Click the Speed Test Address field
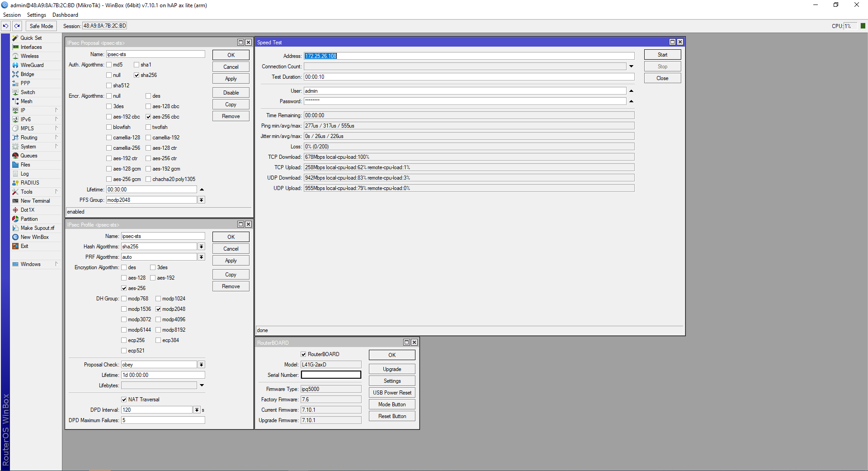 point(469,56)
